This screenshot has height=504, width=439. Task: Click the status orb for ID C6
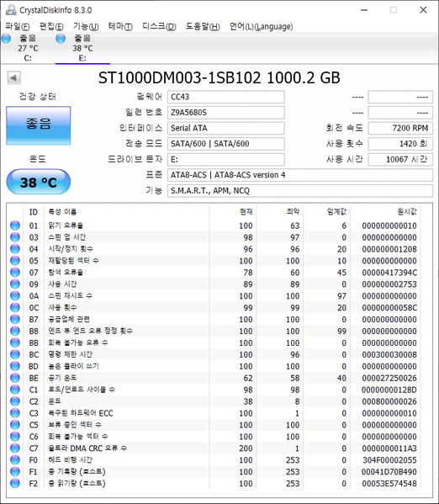[x=15, y=437]
